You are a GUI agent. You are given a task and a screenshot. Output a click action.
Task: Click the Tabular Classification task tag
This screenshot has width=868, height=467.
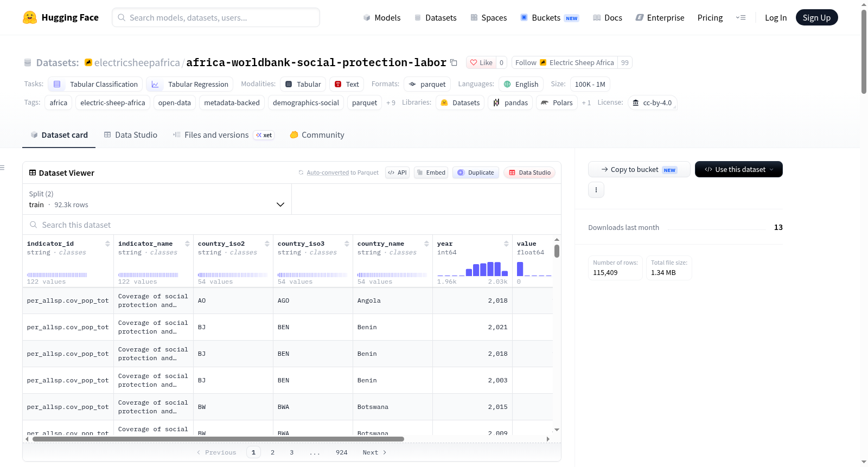(x=95, y=84)
